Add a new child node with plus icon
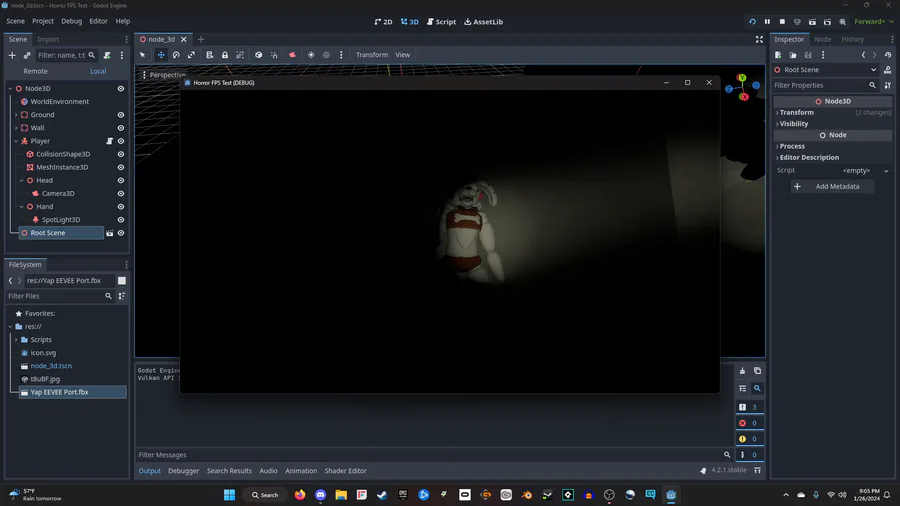Screen dimensions: 900x506 click(x=12, y=55)
